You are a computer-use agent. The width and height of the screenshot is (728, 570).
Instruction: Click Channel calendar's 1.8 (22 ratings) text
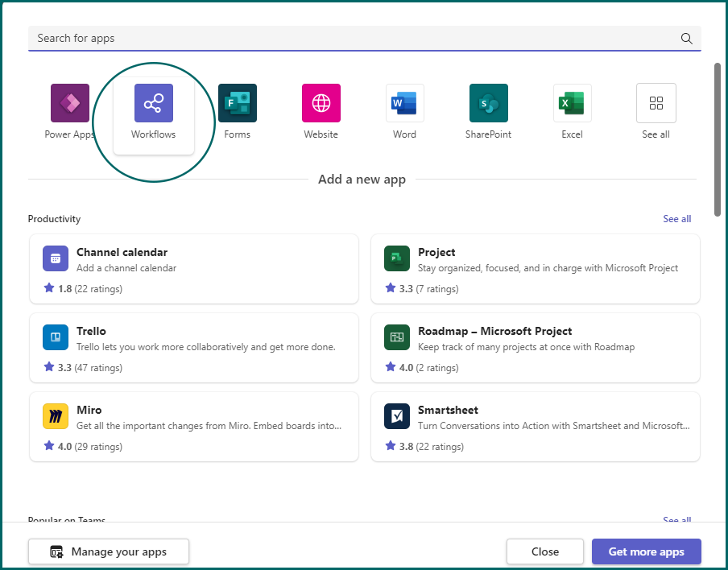90,289
